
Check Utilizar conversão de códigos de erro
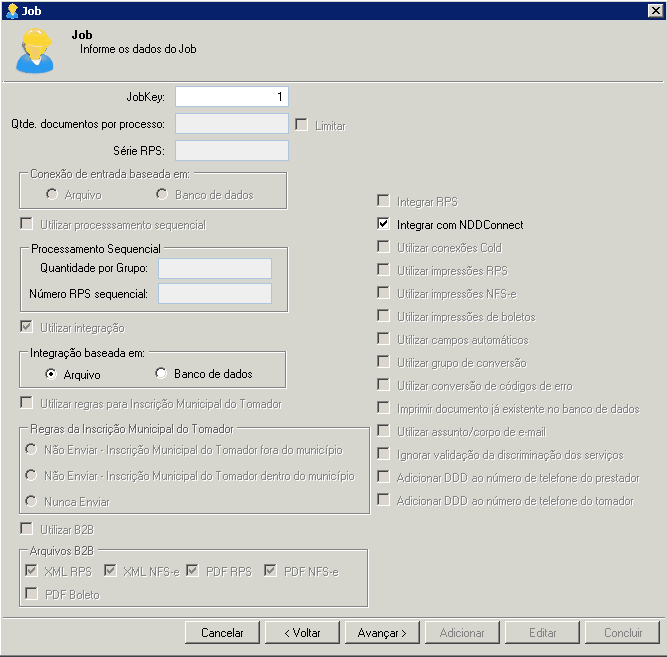tap(383, 384)
